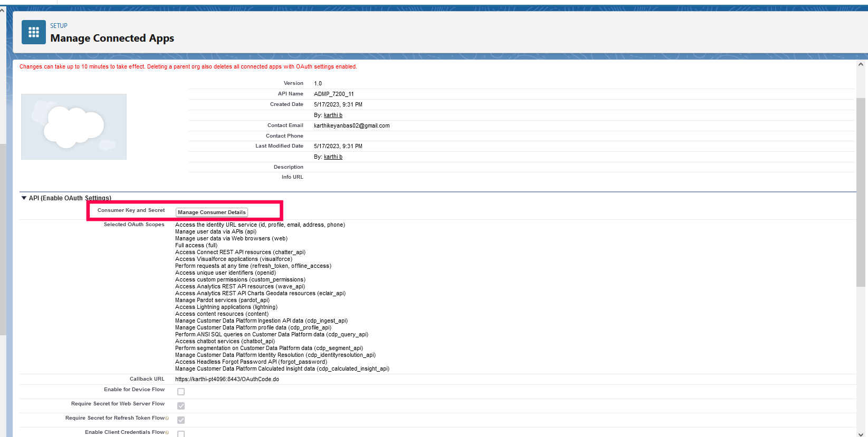Click the cloud logo image of the connected app
Viewport: 868px width, 437px height.
click(x=74, y=127)
